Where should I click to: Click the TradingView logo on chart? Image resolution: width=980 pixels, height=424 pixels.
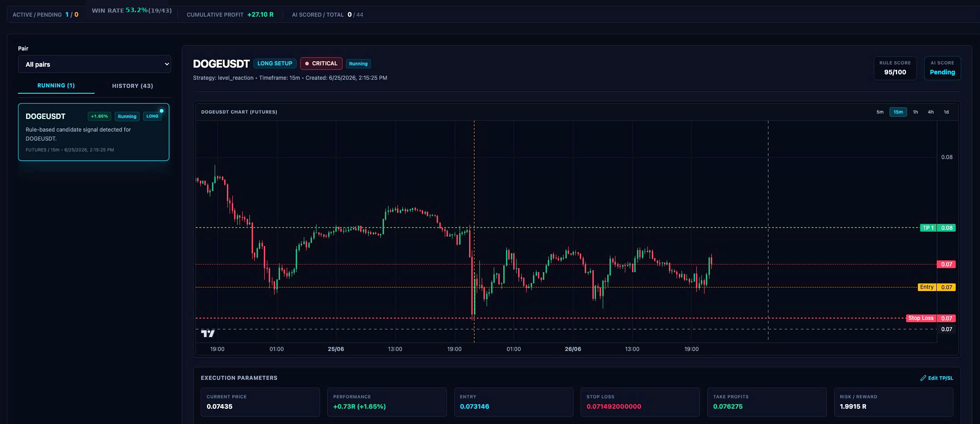[208, 333]
